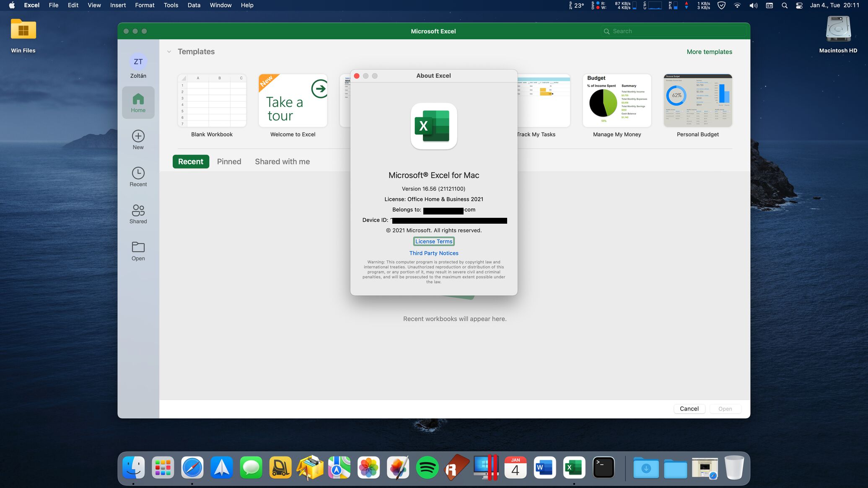Click the Search field in title bar
This screenshot has width=868, height=488.
tap(675, 31)
